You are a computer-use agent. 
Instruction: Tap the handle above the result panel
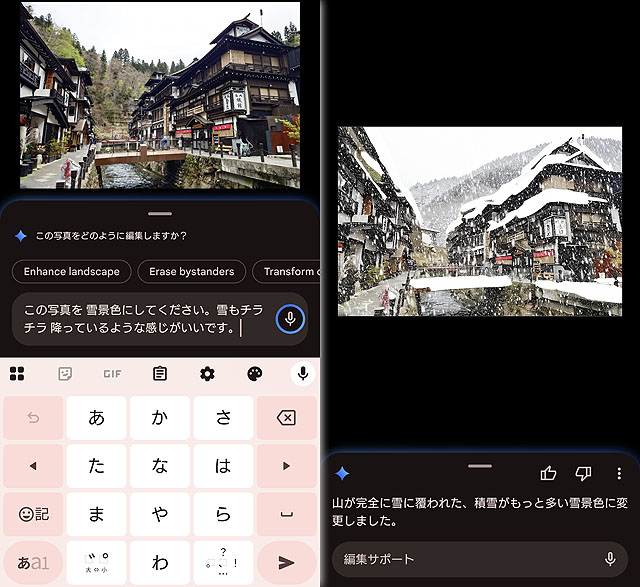pyautogui.click(x=480, y=465)
